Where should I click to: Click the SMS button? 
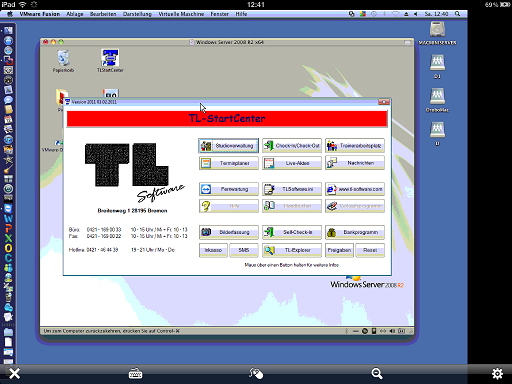click(x=244, y=250)
